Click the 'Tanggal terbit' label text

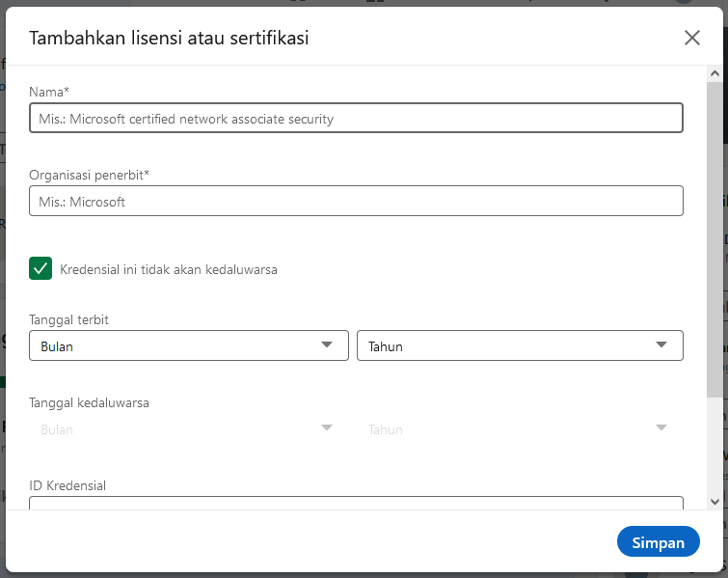tap(68, 319)
